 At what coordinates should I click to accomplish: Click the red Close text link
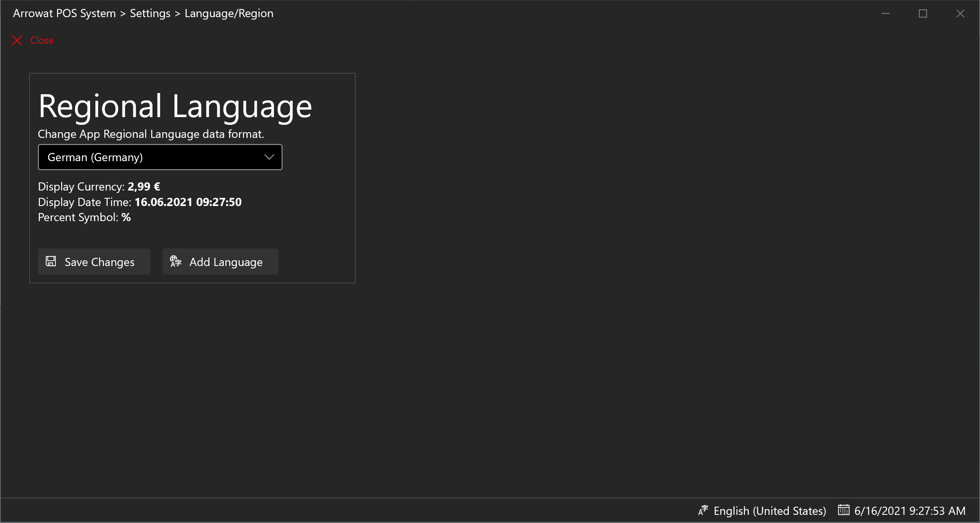pos(42,40)
